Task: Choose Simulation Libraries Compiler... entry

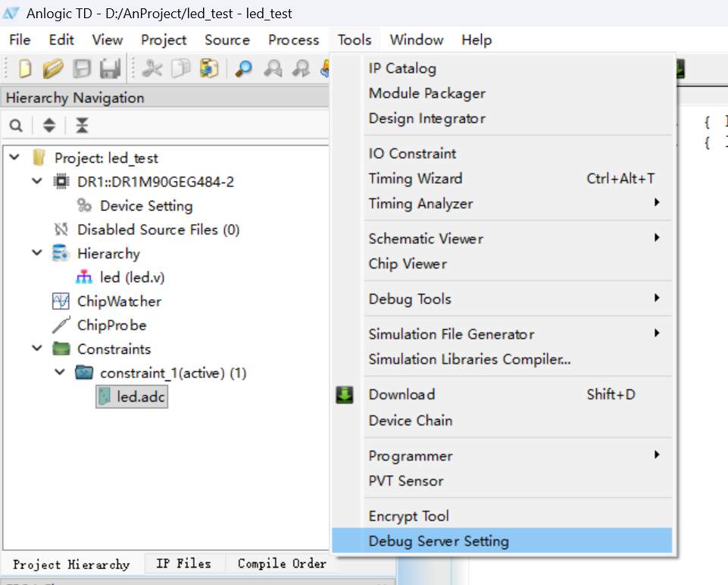Action: point(502,359)
